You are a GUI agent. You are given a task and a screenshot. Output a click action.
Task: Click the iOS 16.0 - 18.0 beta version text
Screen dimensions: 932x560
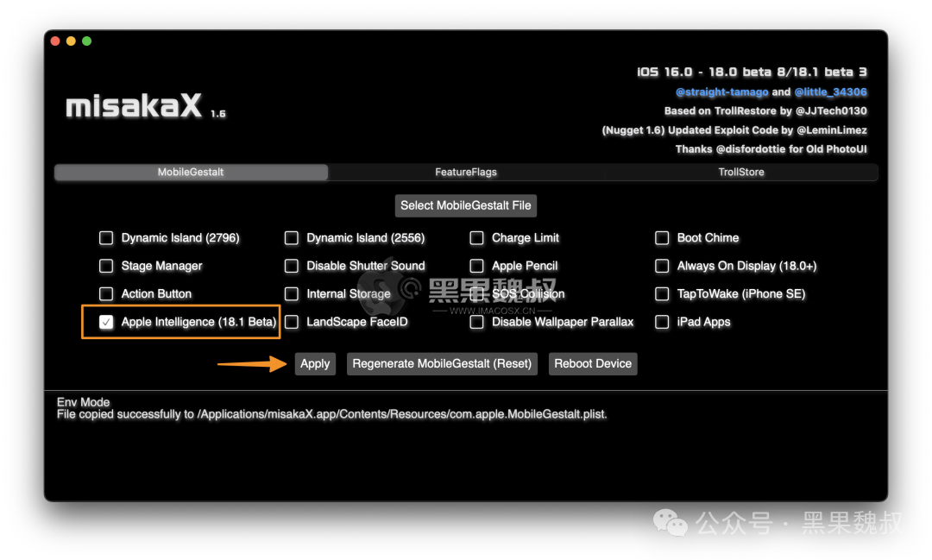(752, 72)
